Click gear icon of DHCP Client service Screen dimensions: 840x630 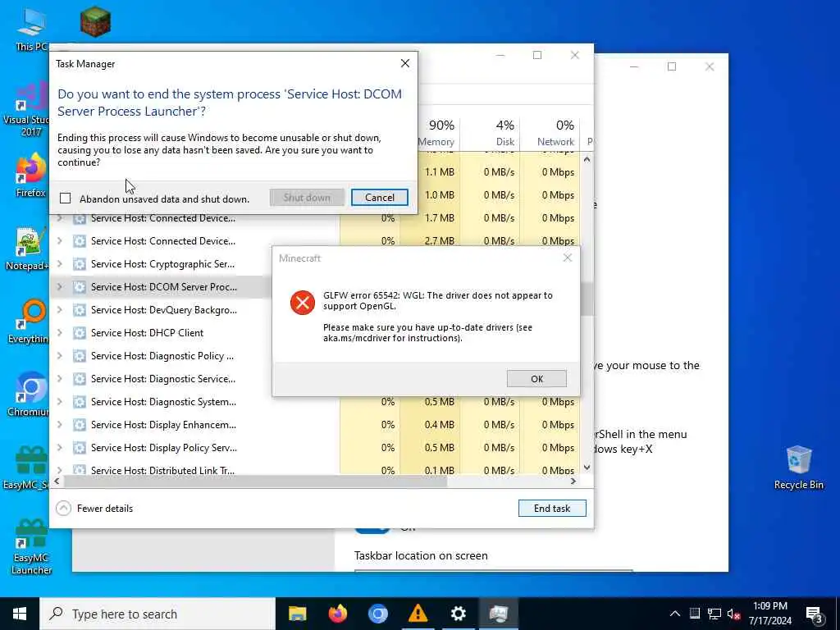point(80,333)
